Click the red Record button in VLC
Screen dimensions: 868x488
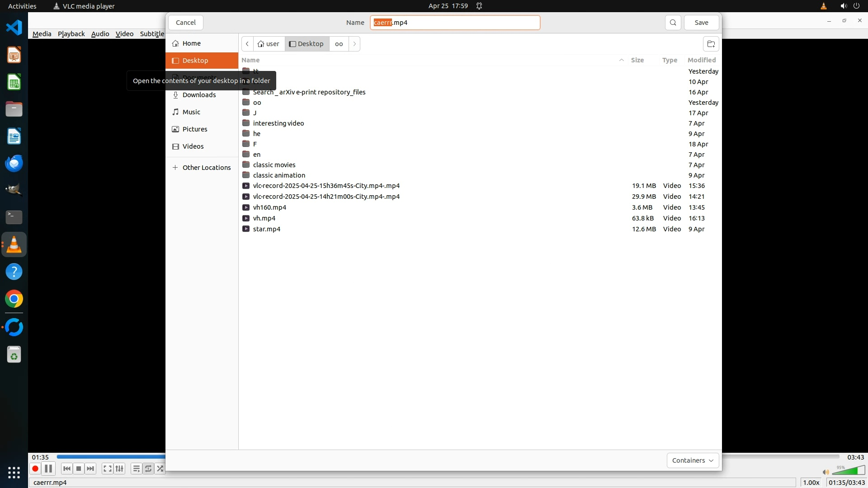[35, 469]
